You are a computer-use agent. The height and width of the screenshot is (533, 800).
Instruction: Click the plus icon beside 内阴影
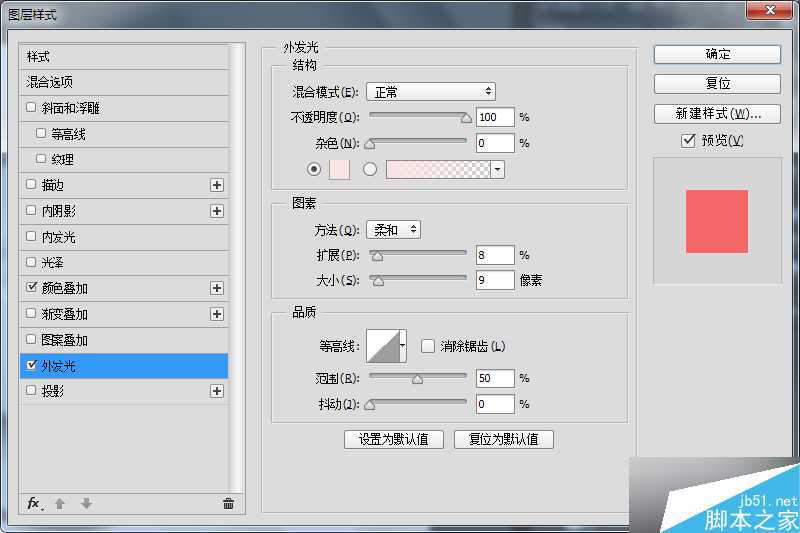(x=216, y=211)
